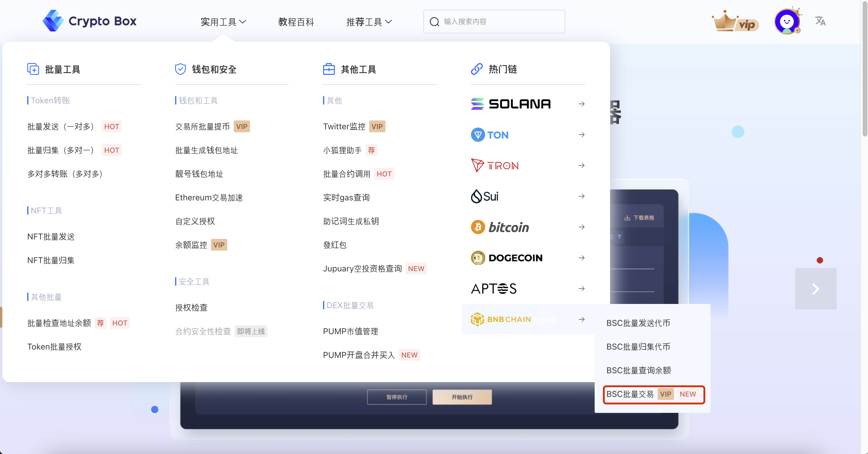
Task: Click the language translate icon
Action: pos(820,21)
